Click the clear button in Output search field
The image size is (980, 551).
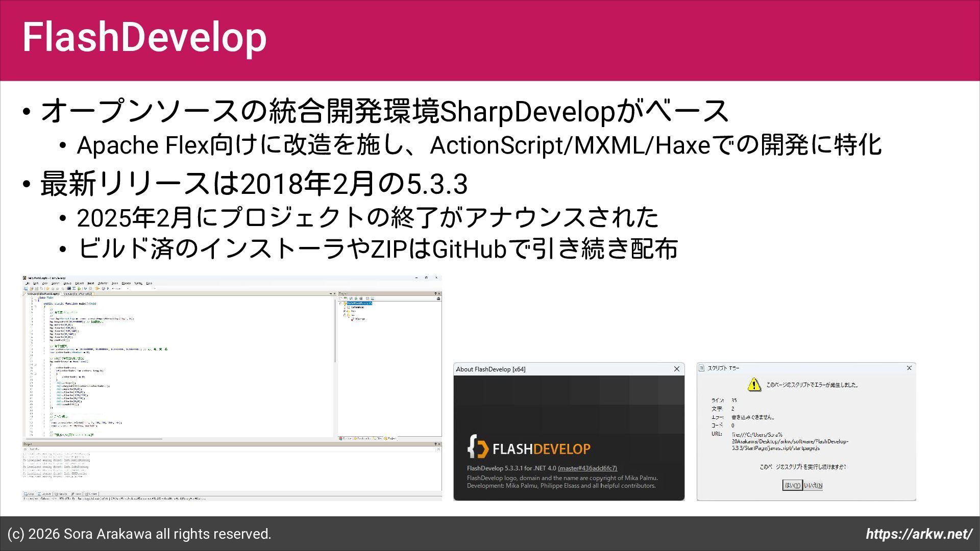(438, 449)
